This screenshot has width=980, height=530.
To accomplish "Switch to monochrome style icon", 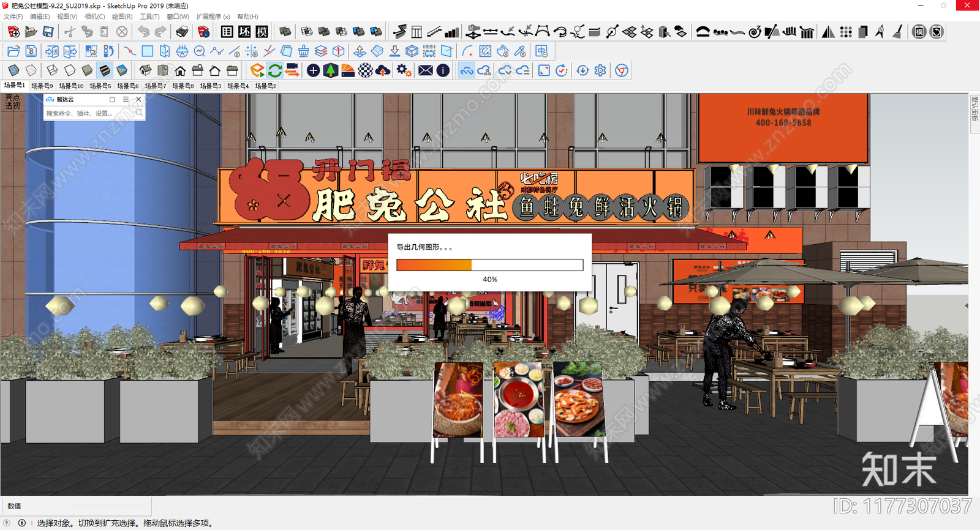I will 122,70.
